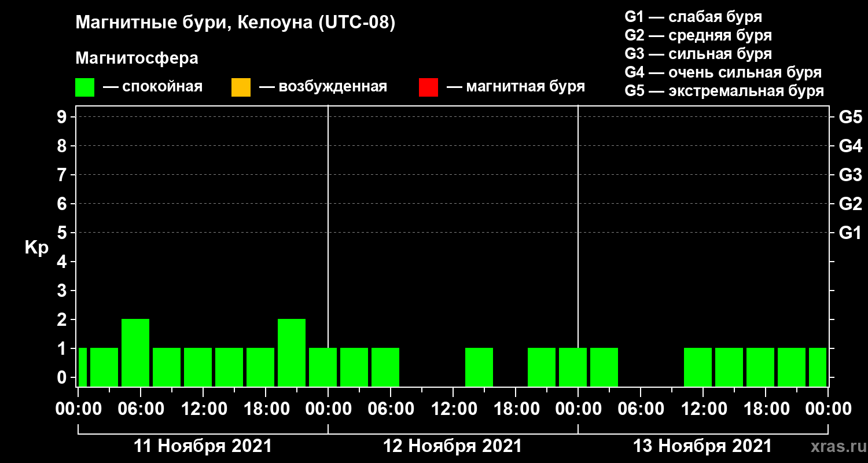Click the '— магнитная буря' legend label
Screen dimensions: 868x463
[516, 87]
